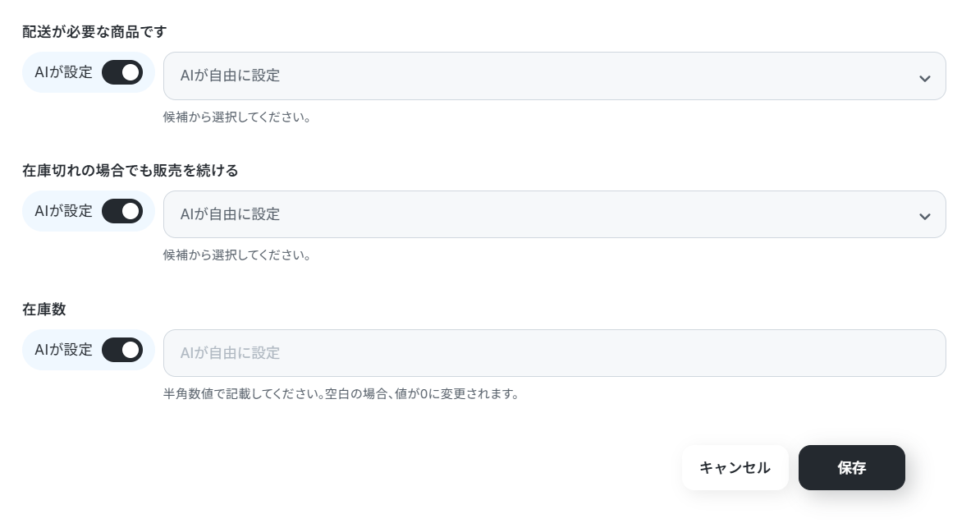Click chevron arrow in 配送が必要な商品です dropdown
980x528 pixels.
tap(924, 78)
